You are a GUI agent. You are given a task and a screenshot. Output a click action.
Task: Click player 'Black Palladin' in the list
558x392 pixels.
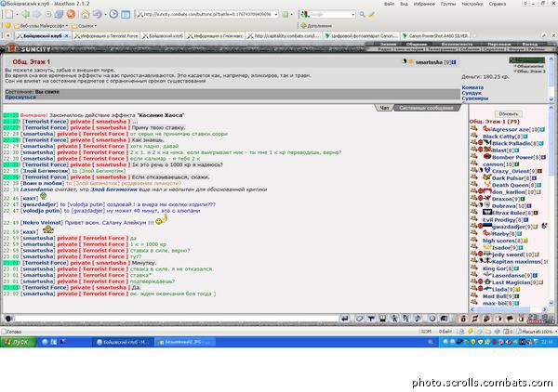click(511, 144)
